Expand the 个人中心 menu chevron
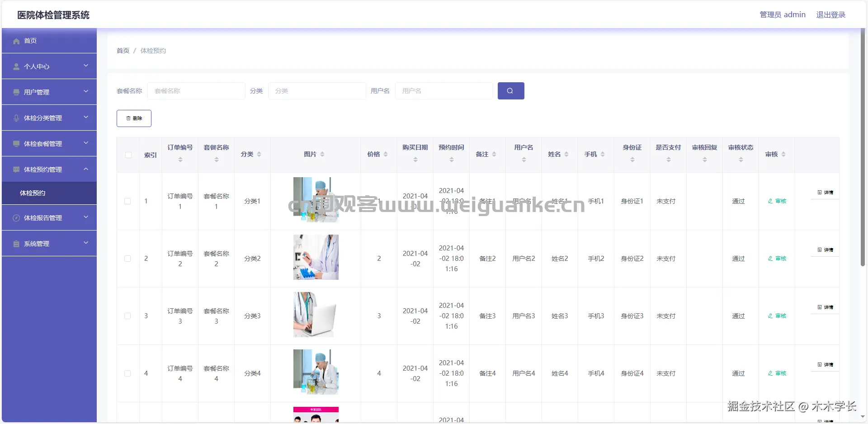The image size is (868, 424). pos(86,66)
